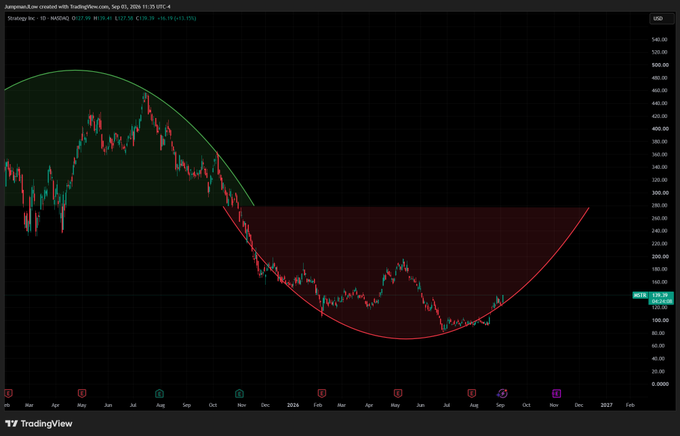
Task: Click the countdown timer 04:24:08
Action: click(660, 301)
